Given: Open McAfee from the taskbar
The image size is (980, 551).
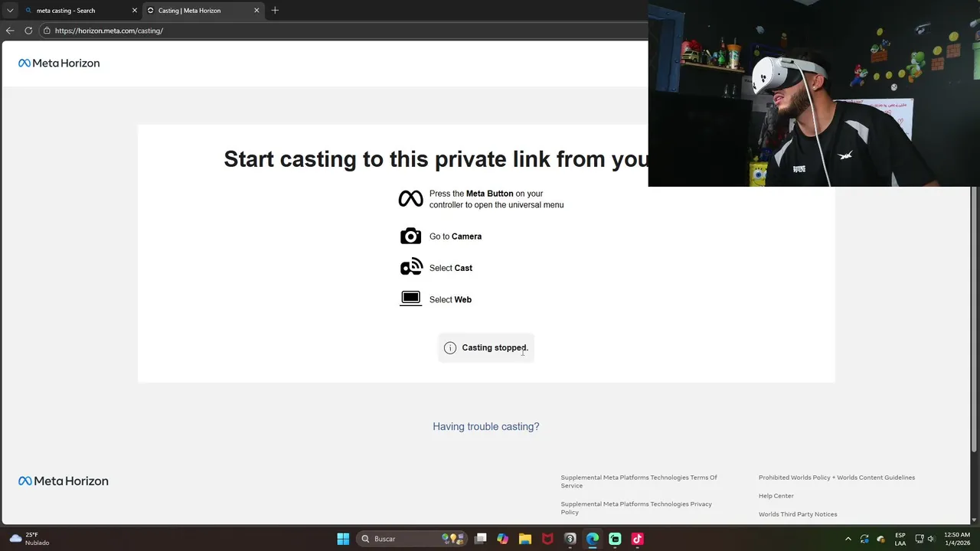Looking at the screenshot, I should pos(547,539).
